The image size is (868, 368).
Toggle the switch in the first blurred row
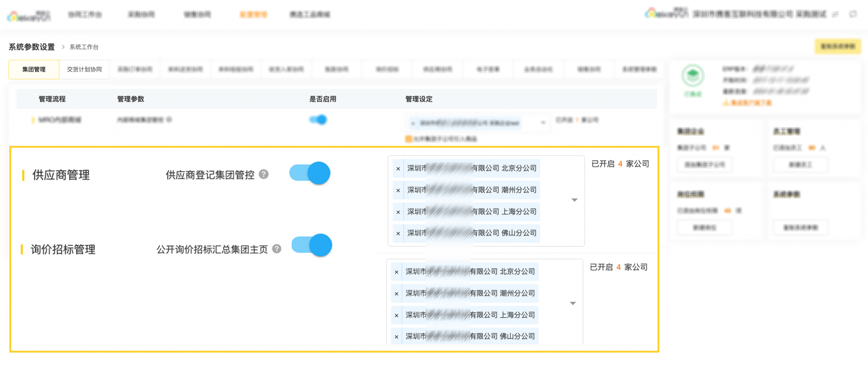tap(318, 120)
